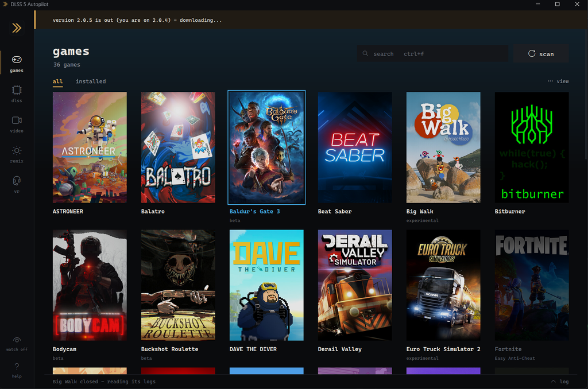Click the beta tag under Baldur's Gate 3
588x389 pixels.
[x=235, y=220]
